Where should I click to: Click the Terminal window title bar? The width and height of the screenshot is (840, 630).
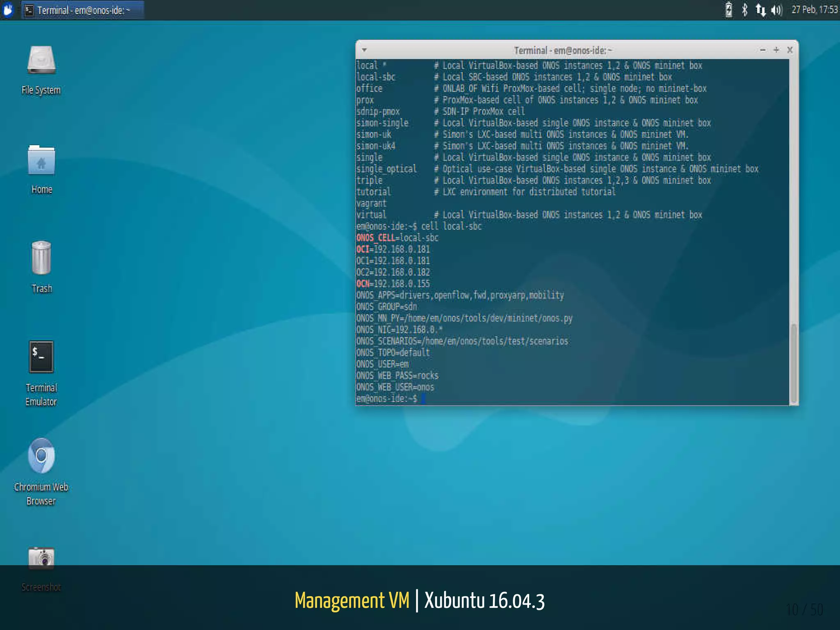pos(563,50)
